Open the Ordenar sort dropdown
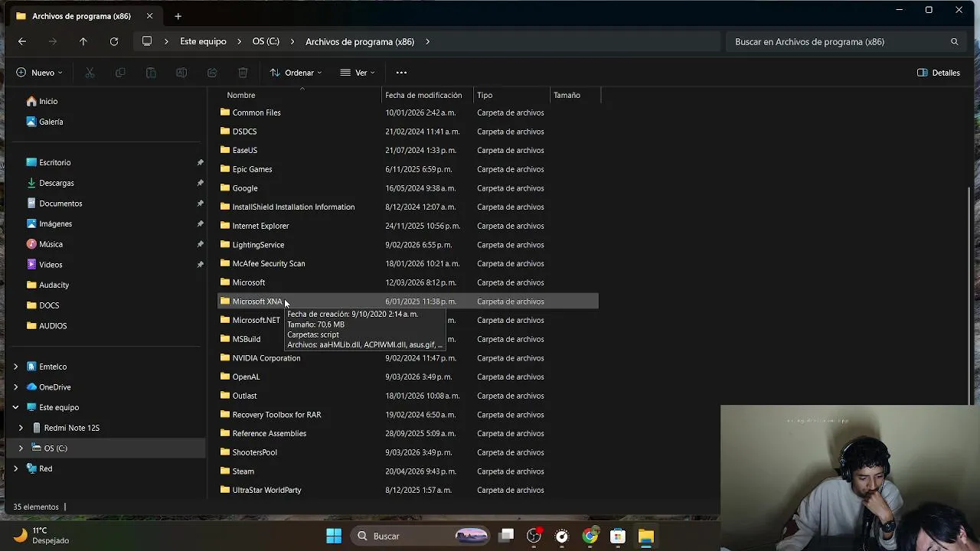Image resolution: width=980 pixels, height=551 pixels. [x=296, y=73]
